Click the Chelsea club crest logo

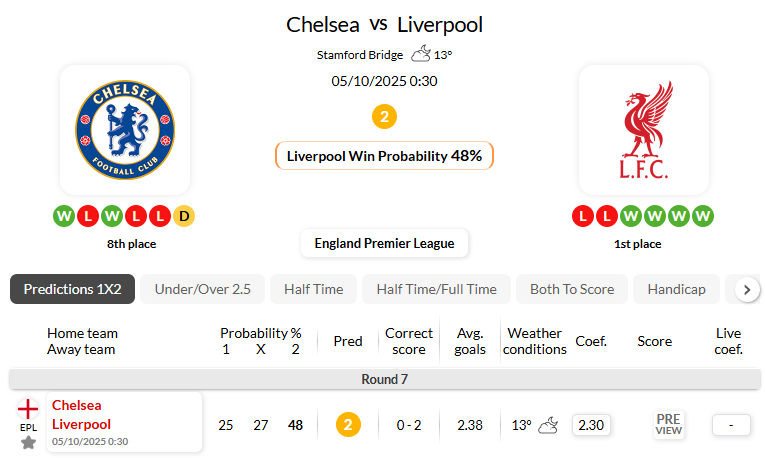[125, 130]
